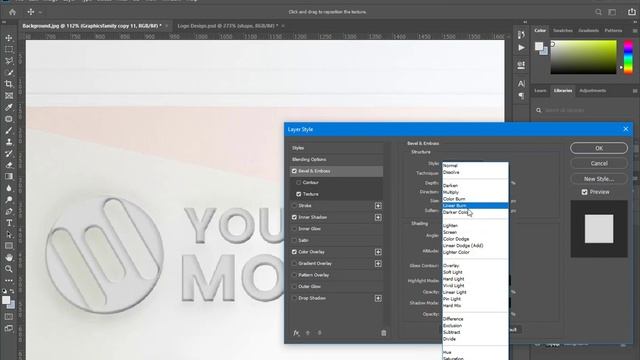The image size is (640, 360).
Task: Click the trash icon in Layer Style dialog
Action: [x=383, y=333]
